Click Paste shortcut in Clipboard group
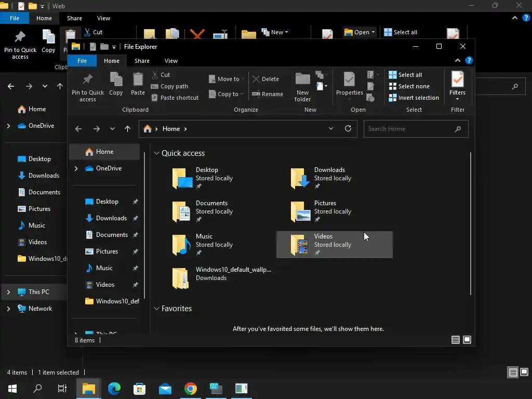This screenshot has width=532, height=399. [175, 98]
